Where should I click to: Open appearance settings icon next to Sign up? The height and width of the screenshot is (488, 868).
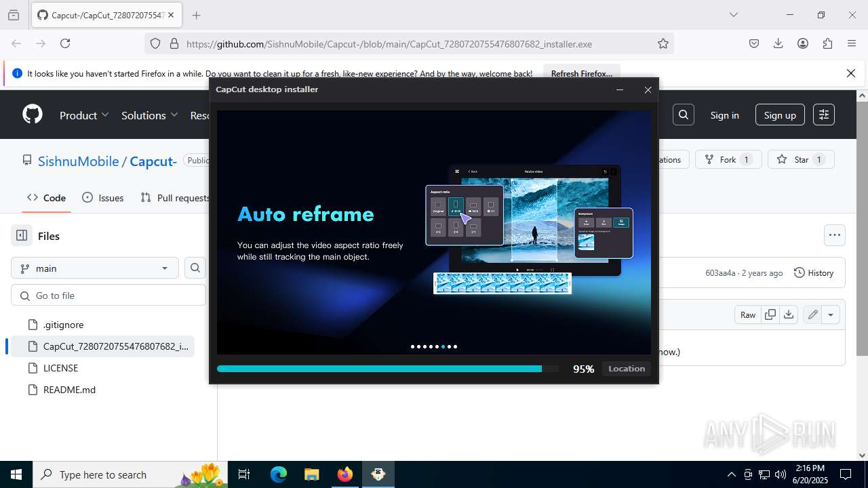(x=824, y=115)
